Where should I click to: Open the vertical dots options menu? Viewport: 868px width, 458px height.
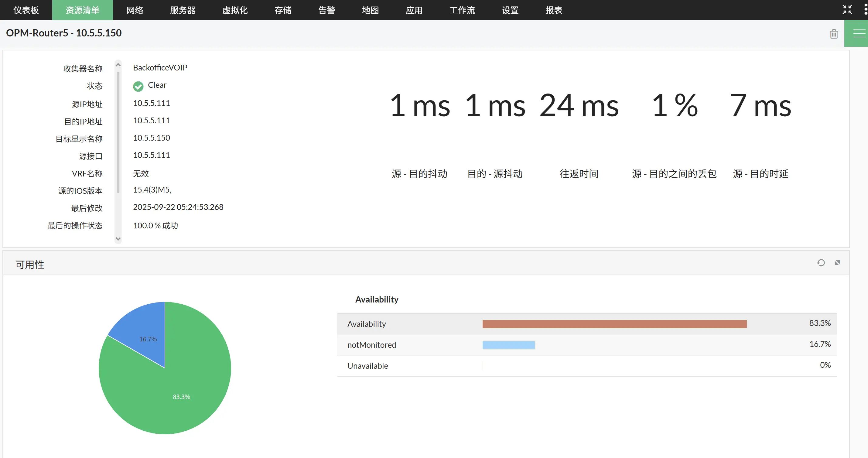tap(865, 9)
